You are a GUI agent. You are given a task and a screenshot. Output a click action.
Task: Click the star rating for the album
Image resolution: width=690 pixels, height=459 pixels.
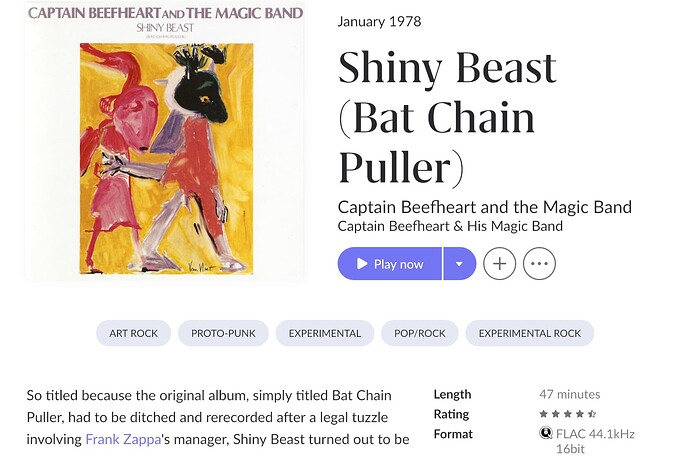[x=568, y=414]
